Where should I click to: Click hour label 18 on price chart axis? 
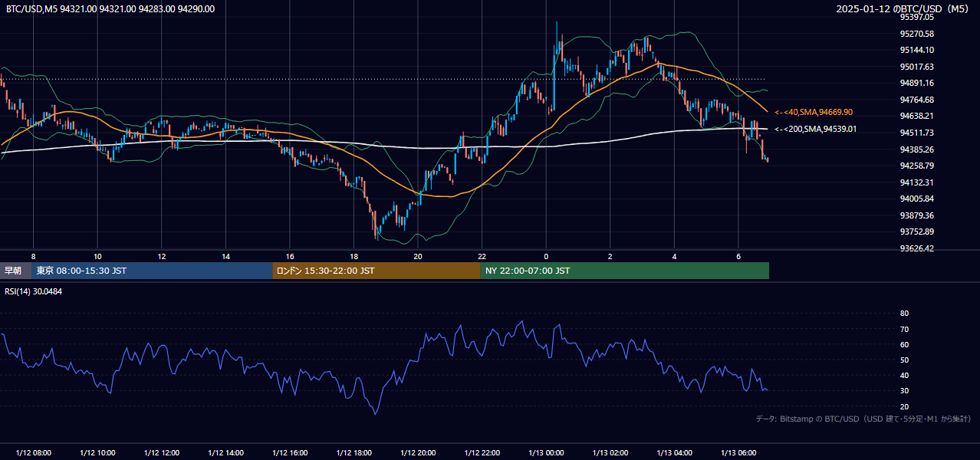[354, 256]
